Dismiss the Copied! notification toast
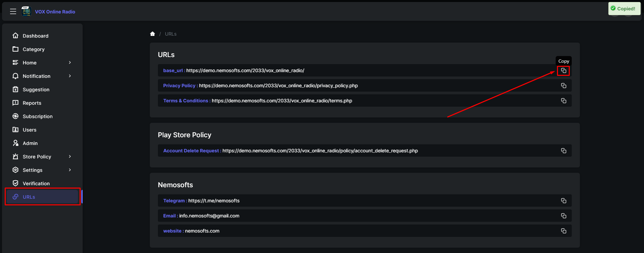This screenshot has height=253, width=644. pyautogui.click(x=624, y=9)
